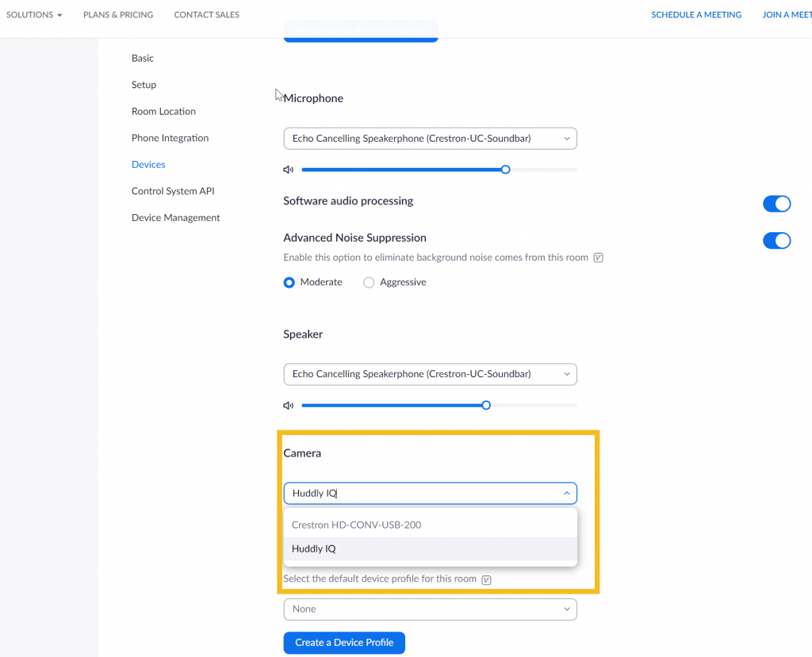The height and width of the screenshot is (657, 812).
Task: Open the Phone Integration tab
Action: 170,138
